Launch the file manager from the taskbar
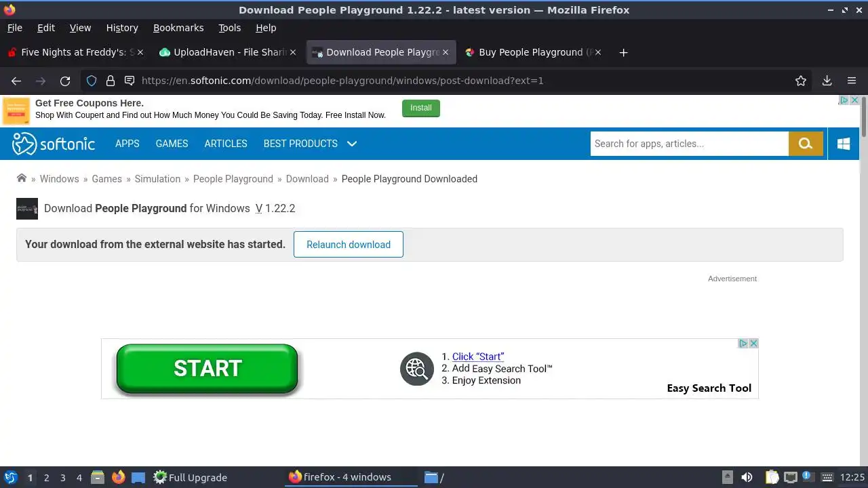 coord(97,477)
